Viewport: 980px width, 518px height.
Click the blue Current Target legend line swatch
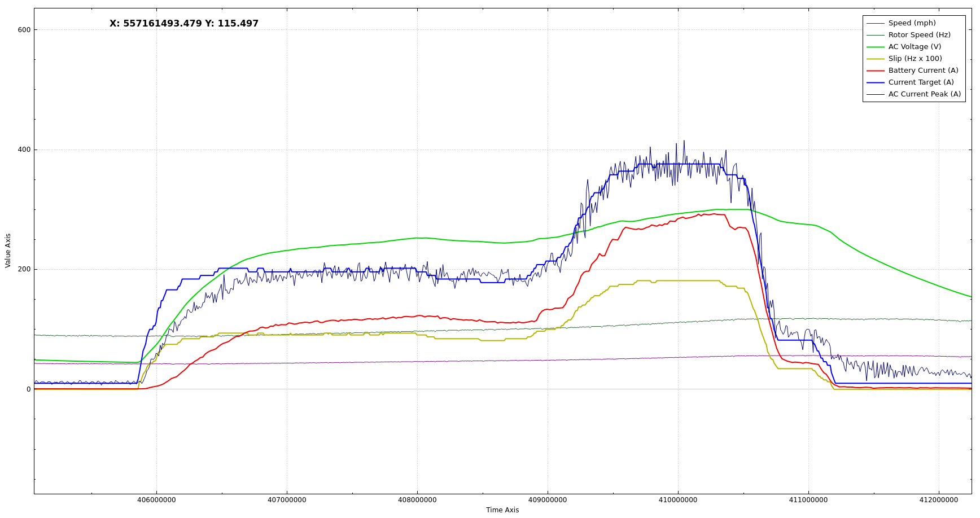coord(875,82)
